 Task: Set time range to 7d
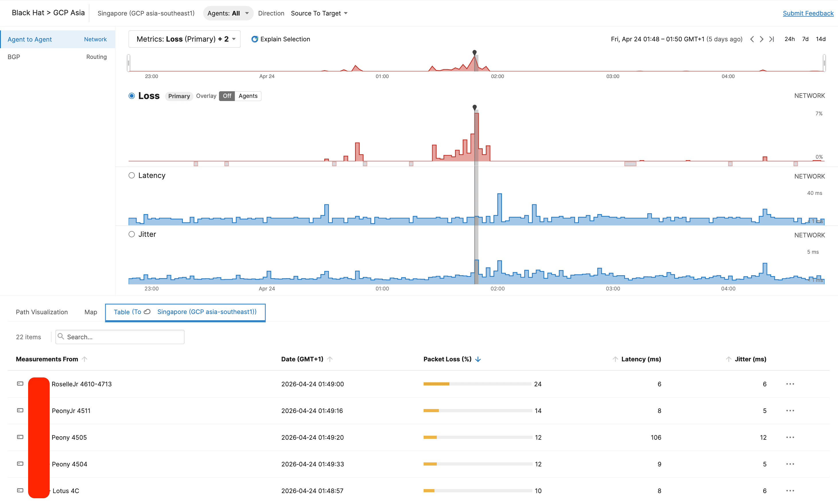805,39
